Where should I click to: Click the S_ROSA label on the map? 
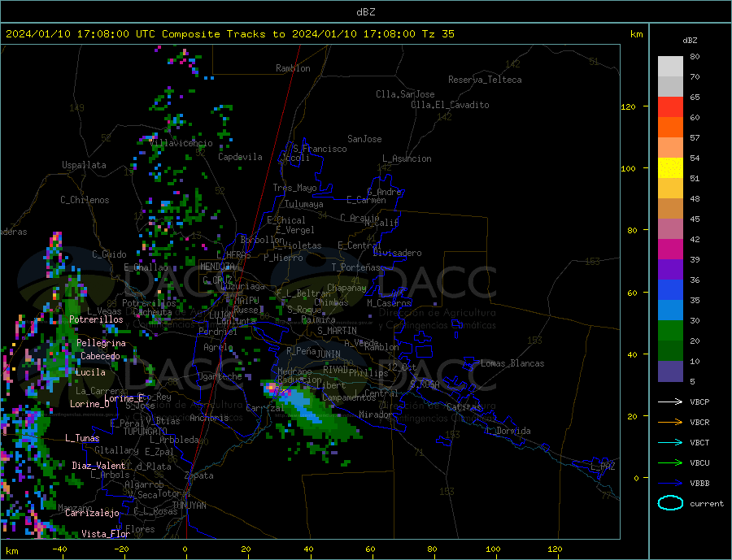[x=425, y=384]
